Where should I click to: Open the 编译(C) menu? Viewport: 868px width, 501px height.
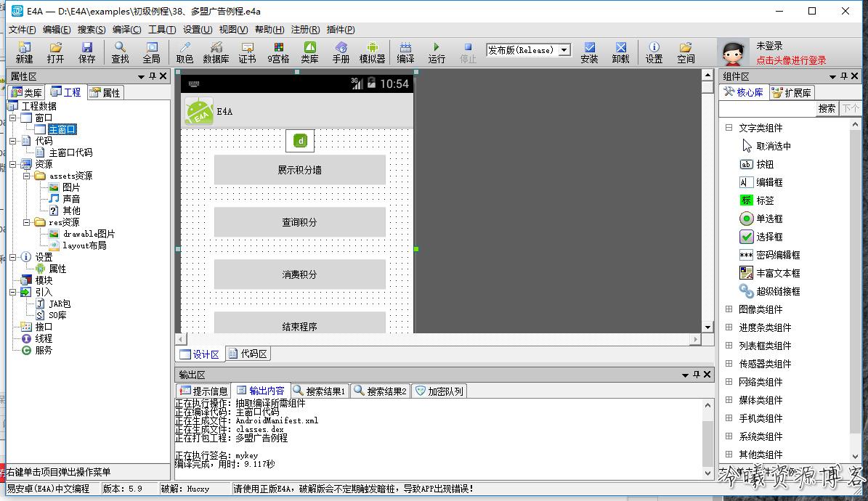(126, 29)
